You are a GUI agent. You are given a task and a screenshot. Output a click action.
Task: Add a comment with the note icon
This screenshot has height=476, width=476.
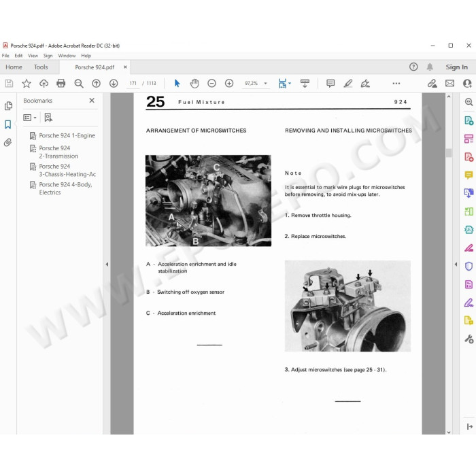tap(330, 83)
